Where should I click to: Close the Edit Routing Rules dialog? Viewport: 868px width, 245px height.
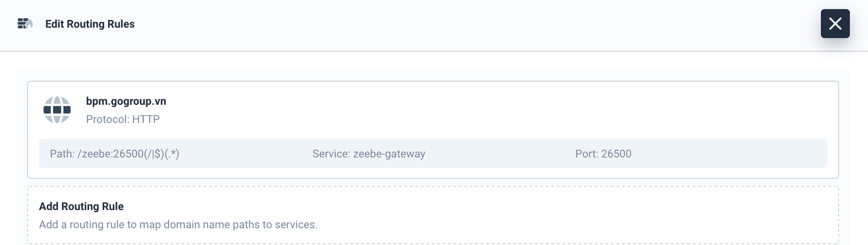(835, 24)
